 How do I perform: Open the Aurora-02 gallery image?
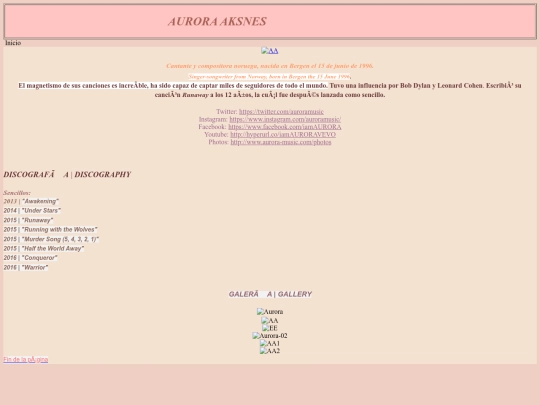click(270, 336)
